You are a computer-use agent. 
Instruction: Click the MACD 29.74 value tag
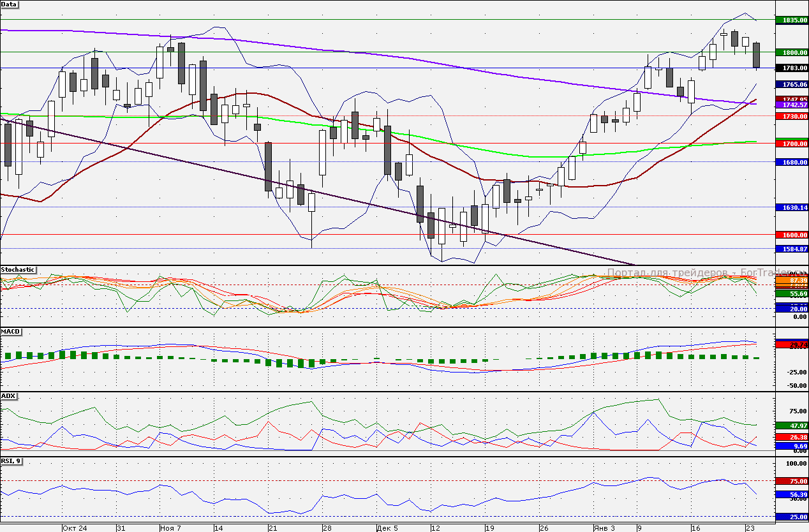pyautogui.click(x=792, y=344)
